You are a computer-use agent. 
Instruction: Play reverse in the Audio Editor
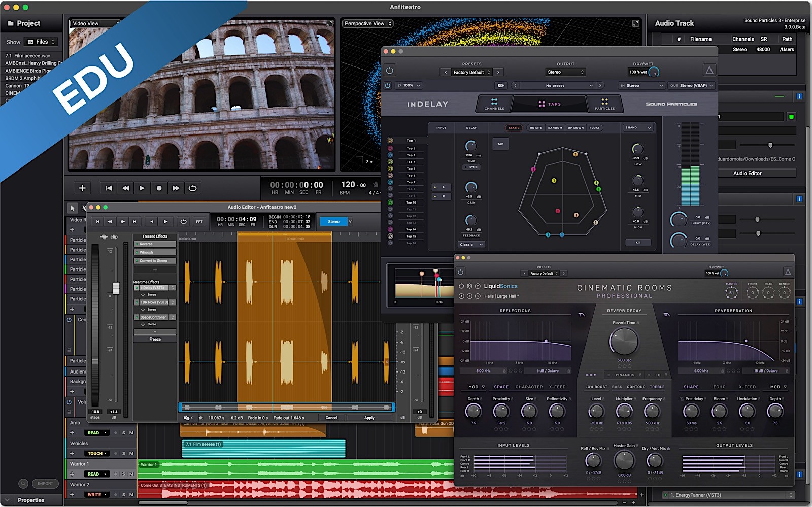151,221
